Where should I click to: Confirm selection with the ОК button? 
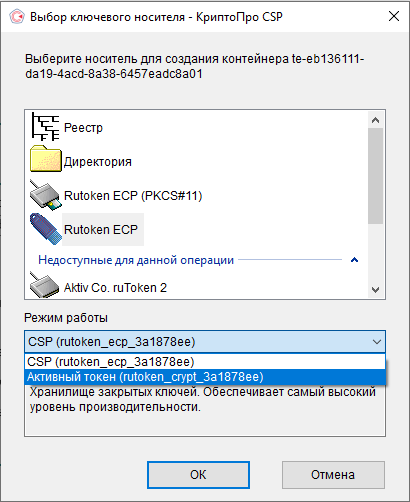[198, 475]
